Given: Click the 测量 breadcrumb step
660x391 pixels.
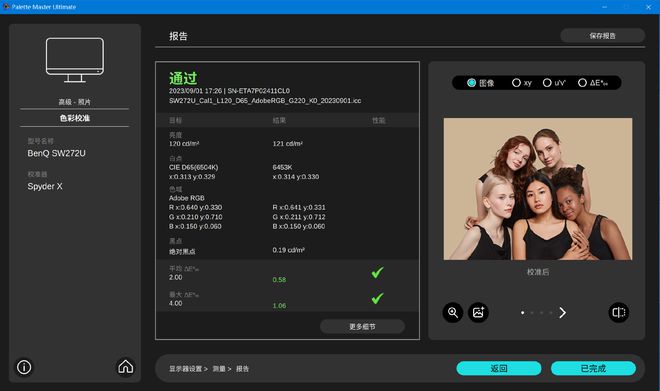Looking at the screenshot, I should 218,369.
